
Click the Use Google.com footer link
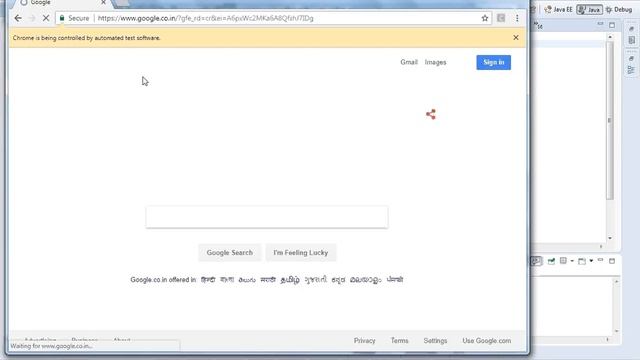tap(487, 340)
